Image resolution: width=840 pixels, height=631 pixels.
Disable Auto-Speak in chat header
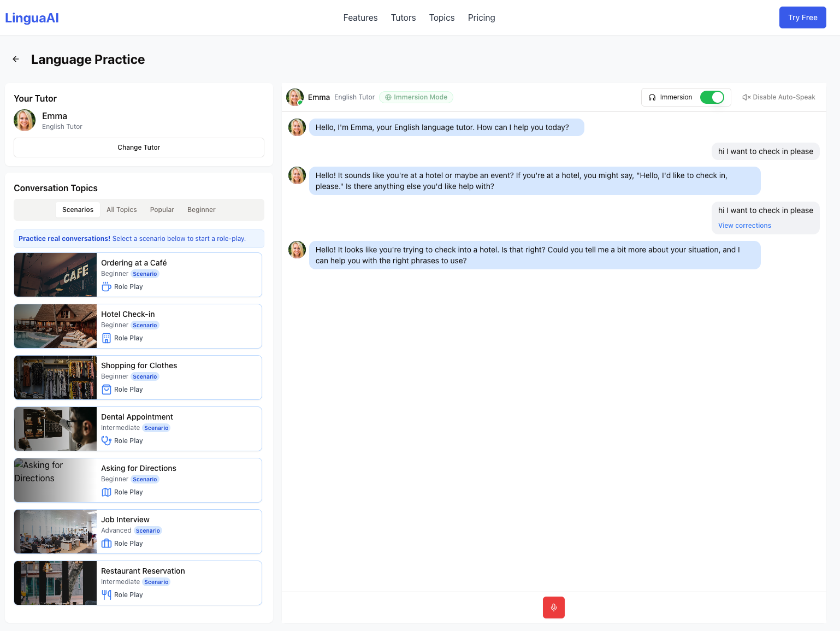[778, 97]
